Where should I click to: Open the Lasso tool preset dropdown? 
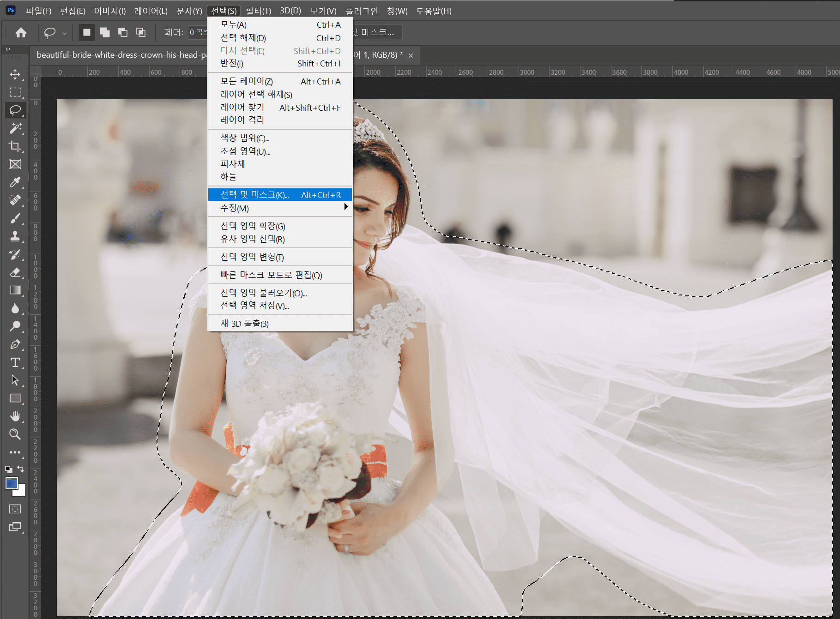(x=64, y=33)
